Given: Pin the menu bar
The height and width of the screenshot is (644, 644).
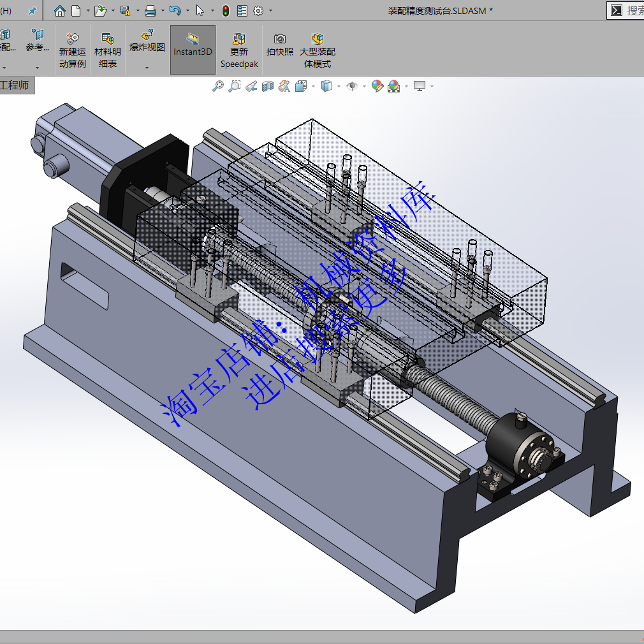Looking at the screenshot, I should [32, 11].
